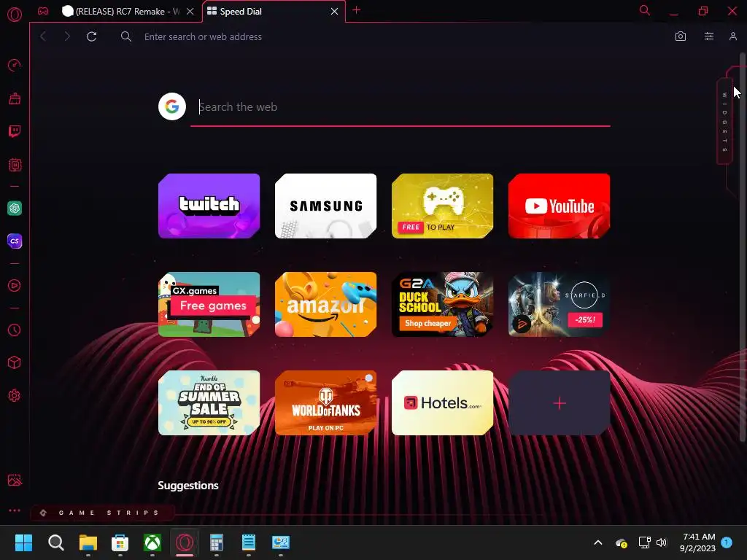Open the Humble End of Summer Sale tile
Viewport: 747px width, 560px height.
209,402
